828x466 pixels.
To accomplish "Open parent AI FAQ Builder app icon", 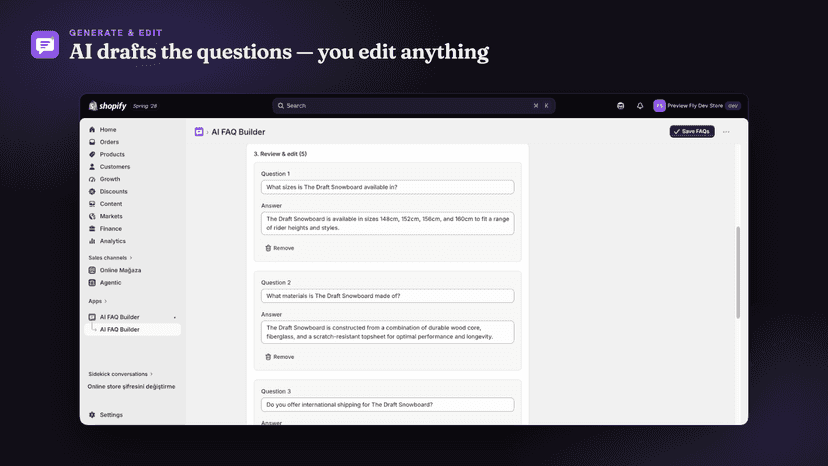I will (92, 317).
